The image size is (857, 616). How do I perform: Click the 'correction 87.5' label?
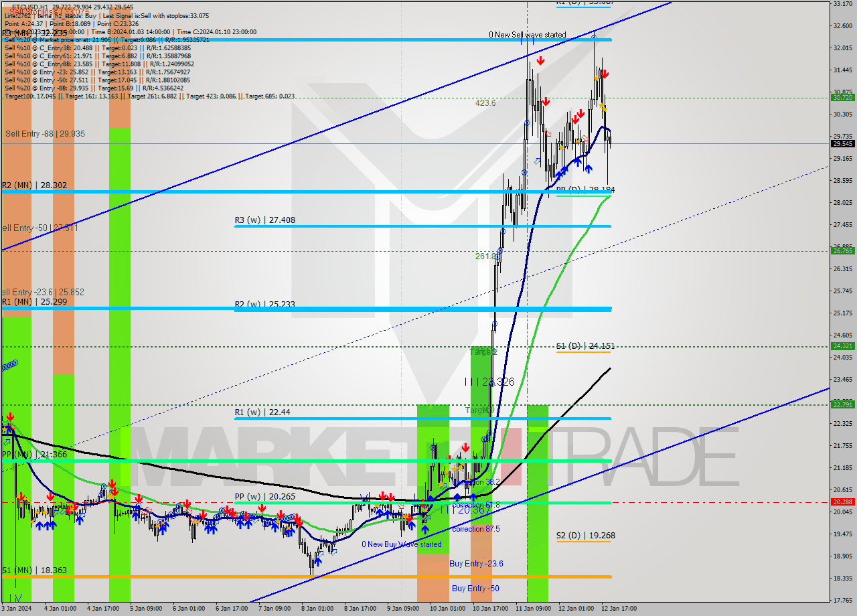pos(475,529)
